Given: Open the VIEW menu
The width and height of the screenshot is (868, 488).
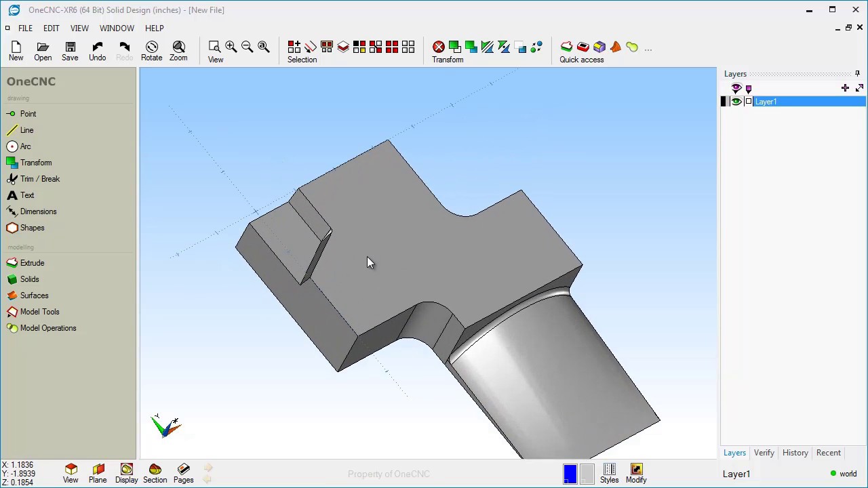Looking at the screenshot, I should pyautogui.click(x=79, y=28).
